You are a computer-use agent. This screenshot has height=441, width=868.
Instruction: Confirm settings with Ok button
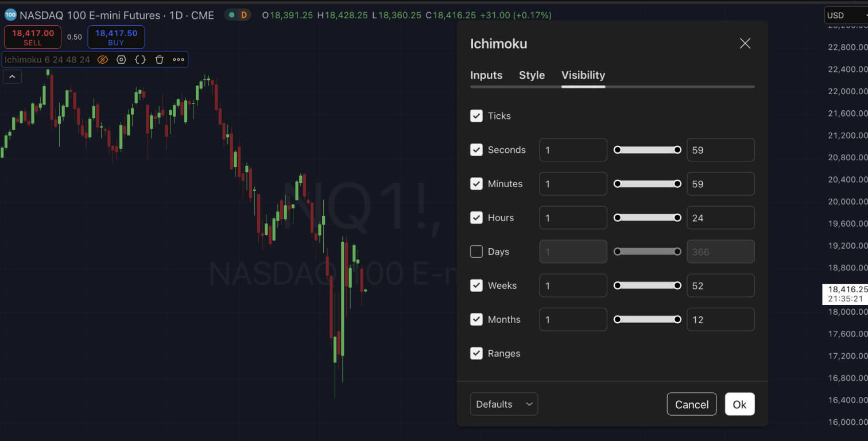coord(739,404)
